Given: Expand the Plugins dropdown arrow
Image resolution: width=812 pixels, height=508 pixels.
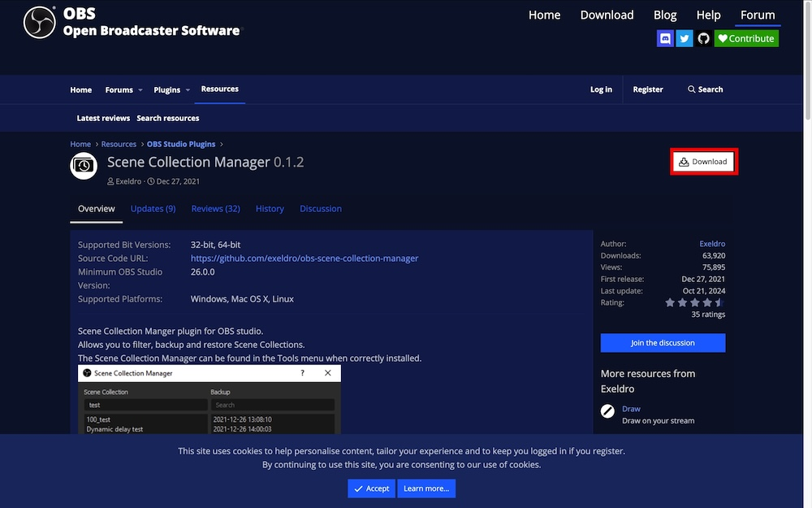Looking at the screenshot, I should [188, 90].
